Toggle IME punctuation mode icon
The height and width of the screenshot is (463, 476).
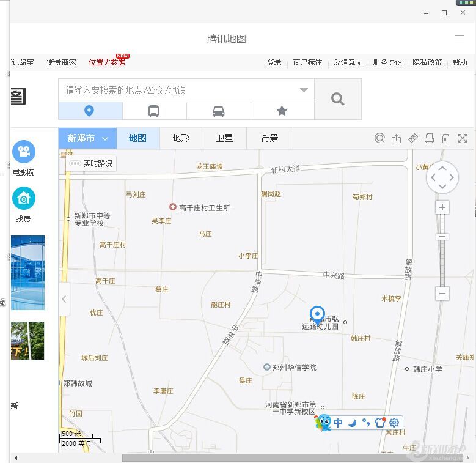click(366, 423)
